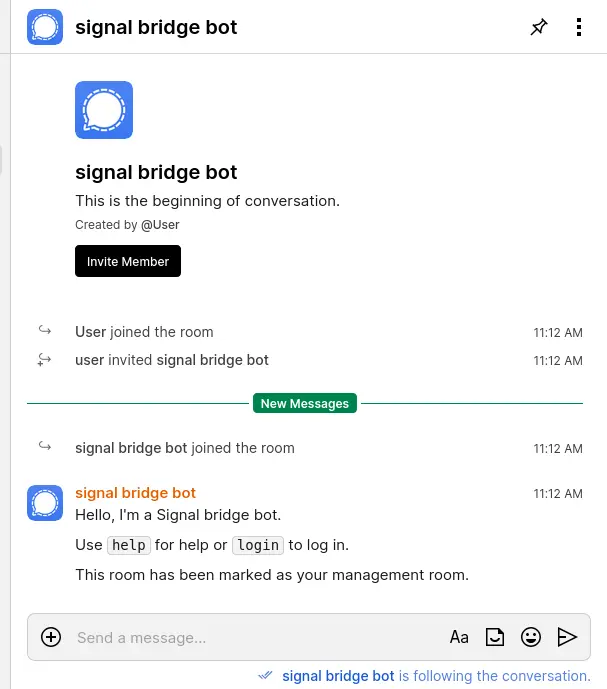
Task: Click the Signal avatar in the room header
Action: [45, 27]
